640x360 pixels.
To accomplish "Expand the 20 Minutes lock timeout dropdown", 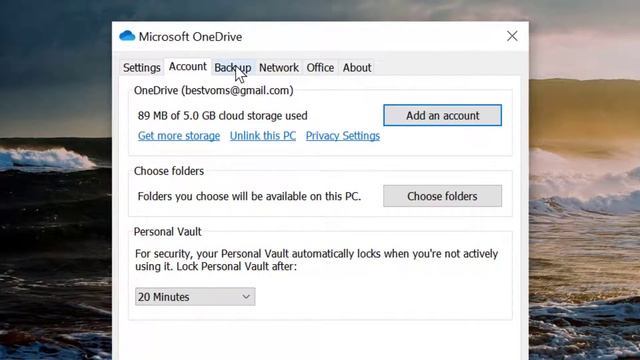I will pyautogui.click(x=195, y=297).
